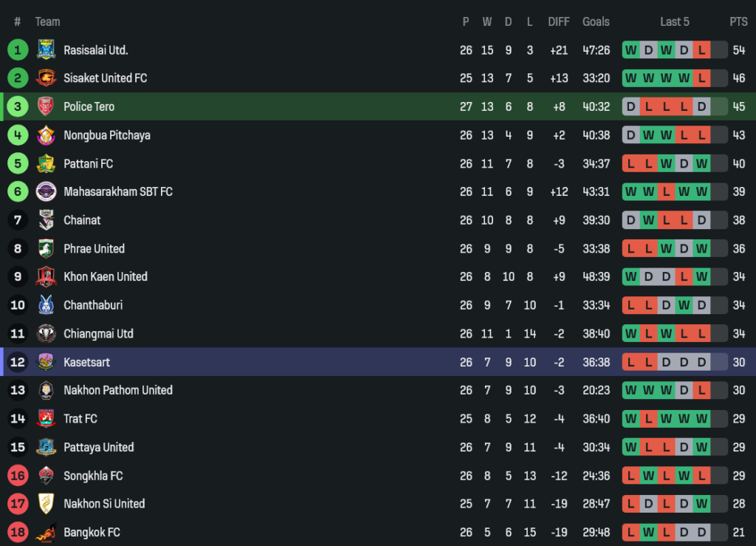756x546 pixels.
Task: Click the Trat FC club badge
Action: (x=46, y=419)
